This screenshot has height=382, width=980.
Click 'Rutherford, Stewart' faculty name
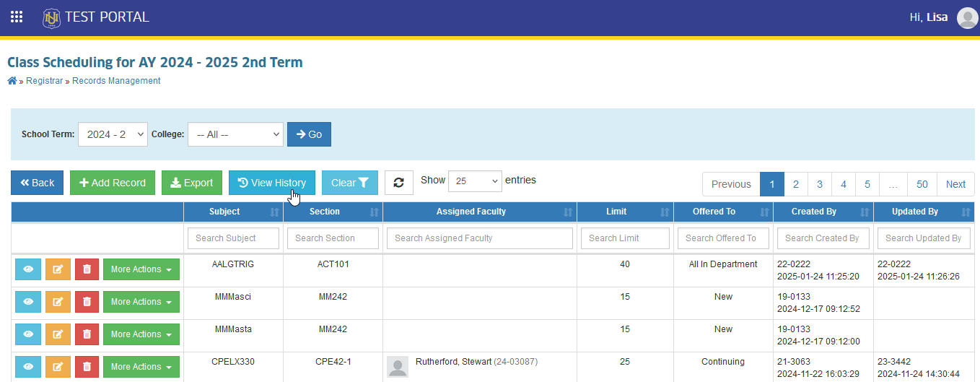coord(453,362)
